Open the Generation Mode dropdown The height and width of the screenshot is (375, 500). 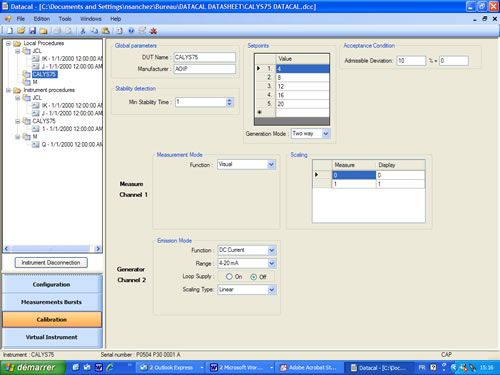coord(326,134)
